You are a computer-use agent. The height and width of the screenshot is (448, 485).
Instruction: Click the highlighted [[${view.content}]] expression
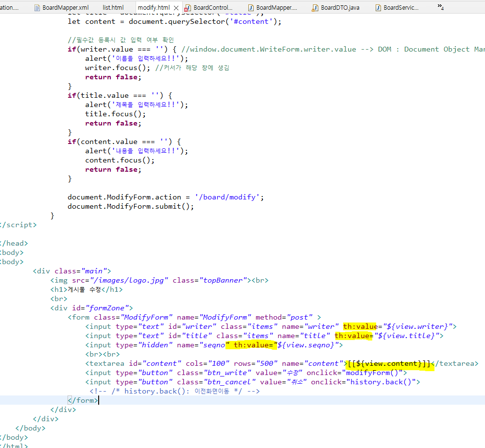[389, 363]
